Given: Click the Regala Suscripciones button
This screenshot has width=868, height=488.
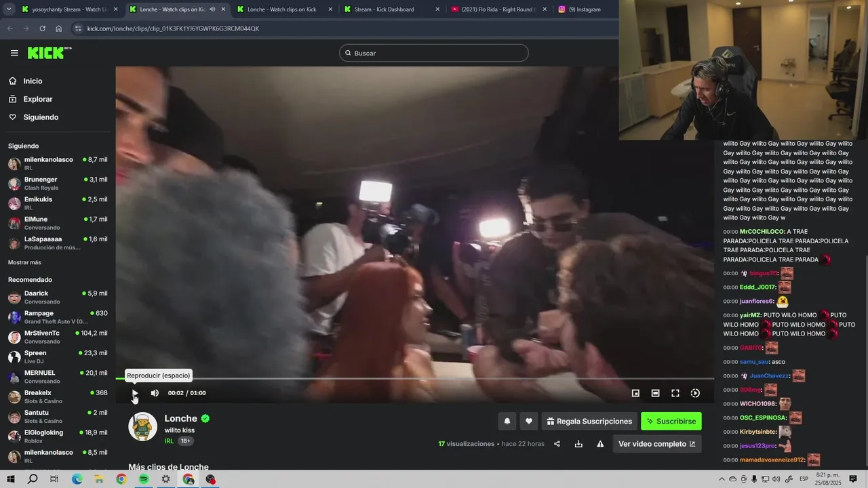Looking at the screenshot, I should coord(589,421).
